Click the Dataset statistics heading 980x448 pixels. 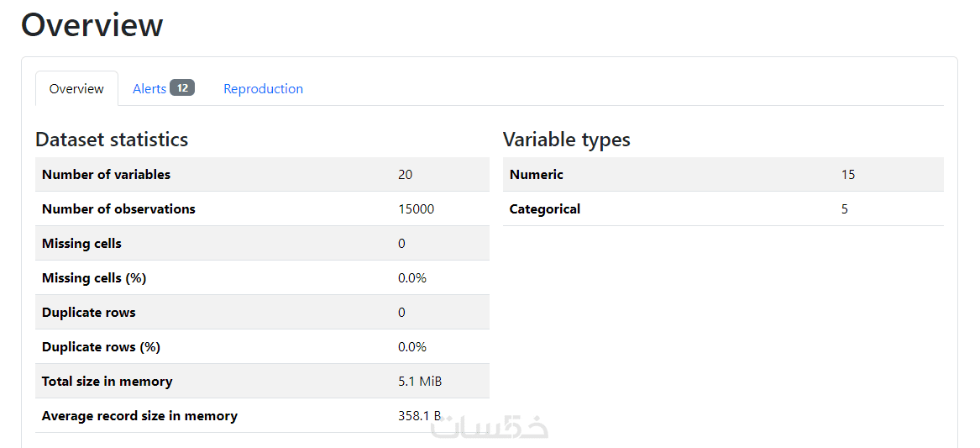pyautogui.click(x=112, y=140)
